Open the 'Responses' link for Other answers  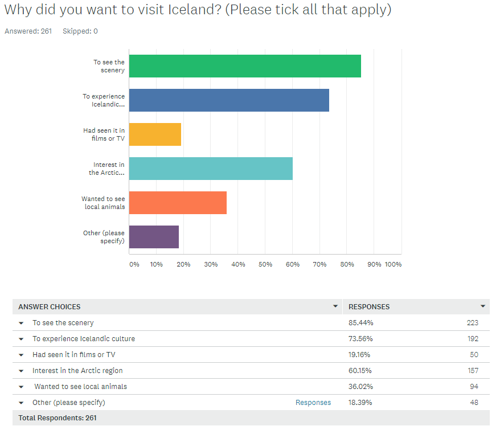[313, 402]
